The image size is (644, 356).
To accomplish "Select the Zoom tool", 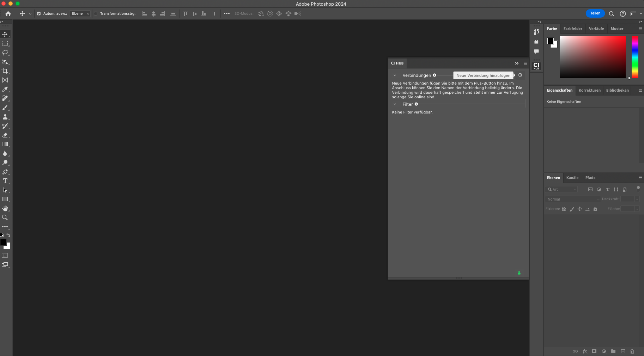I will coord(5,217).
